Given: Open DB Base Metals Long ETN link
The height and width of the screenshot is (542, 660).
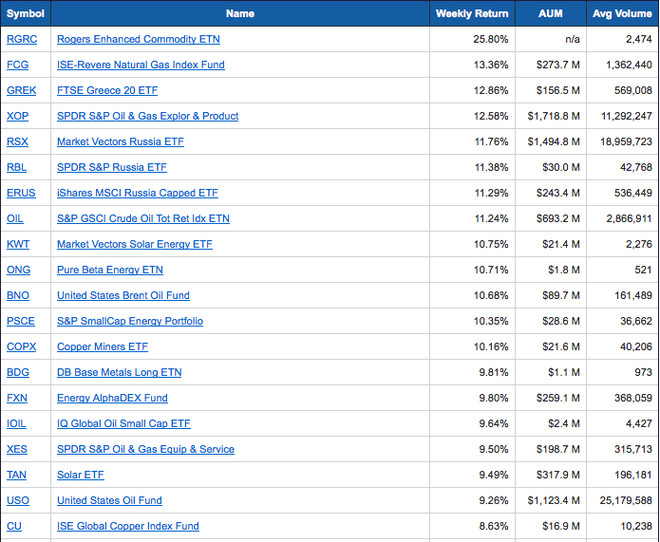Looking at the screenshot, I should [x=119, y=372].
